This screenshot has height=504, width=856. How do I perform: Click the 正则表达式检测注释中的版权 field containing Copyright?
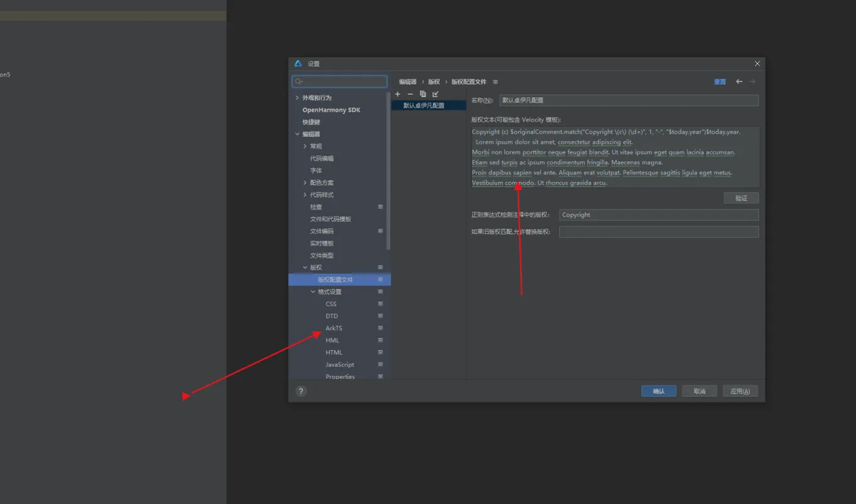pyautogui.click(x=659, y=215)
